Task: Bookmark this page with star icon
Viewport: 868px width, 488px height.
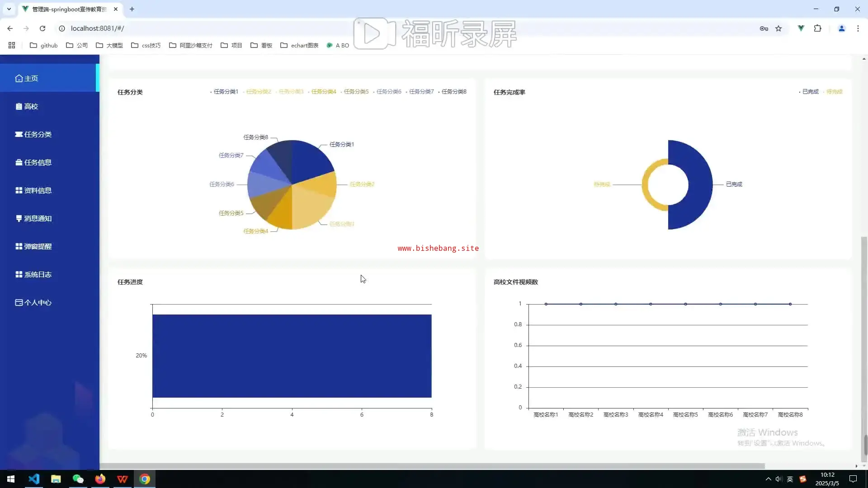Action: pyautogui.click(x=778, y=28)
